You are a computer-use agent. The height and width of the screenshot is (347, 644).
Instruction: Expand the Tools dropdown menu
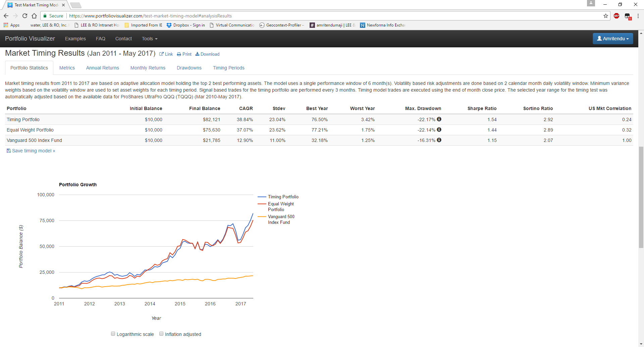pyautogui.click(x=149, y=39)
